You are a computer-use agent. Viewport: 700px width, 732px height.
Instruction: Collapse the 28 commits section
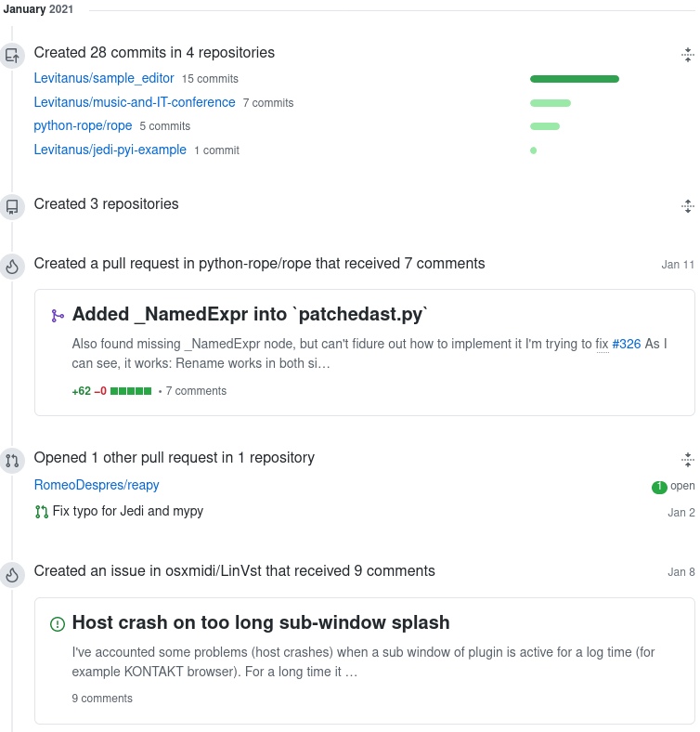point(687,54)
